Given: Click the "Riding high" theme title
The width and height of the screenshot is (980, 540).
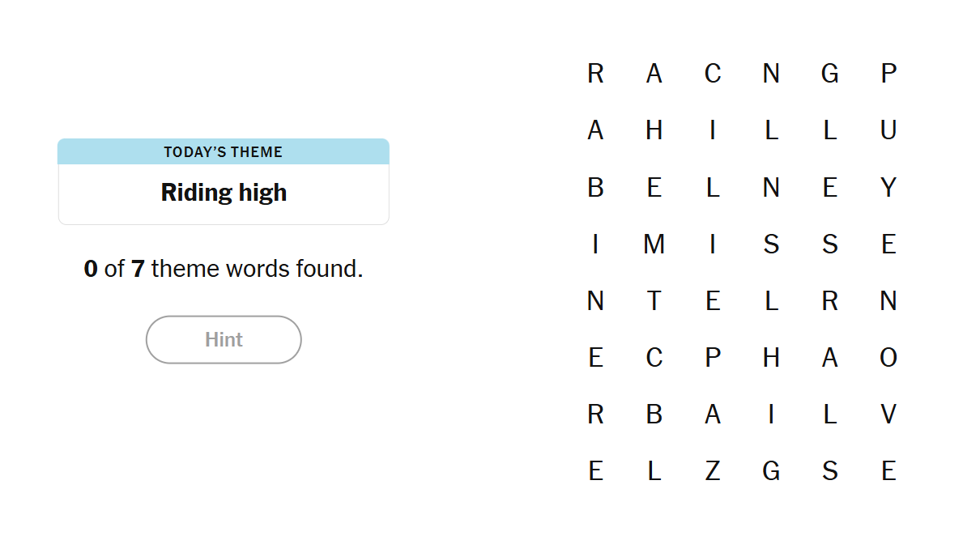Looking at the screenshot, I should (224, 193).
